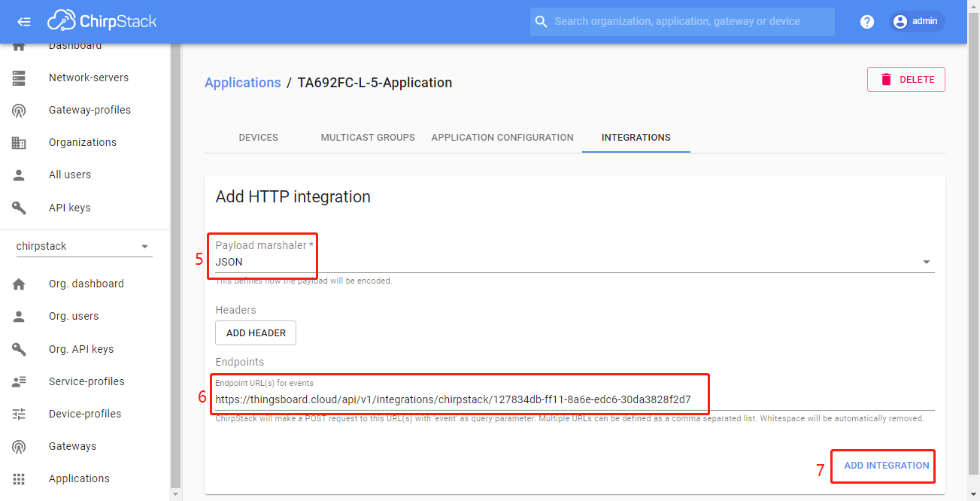This screenshot has width=980, height=501.
Task: Go to Org. dashboard
Action: [86, 284]
